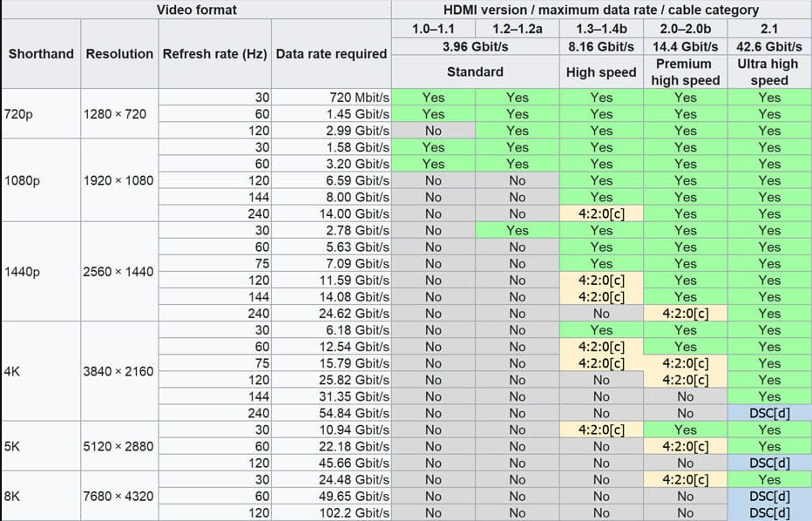Click the DSC[d] cell in the 45.66 Gbit/s row
The width and height of the screenshot is (812, 521).
pos(769,463)
